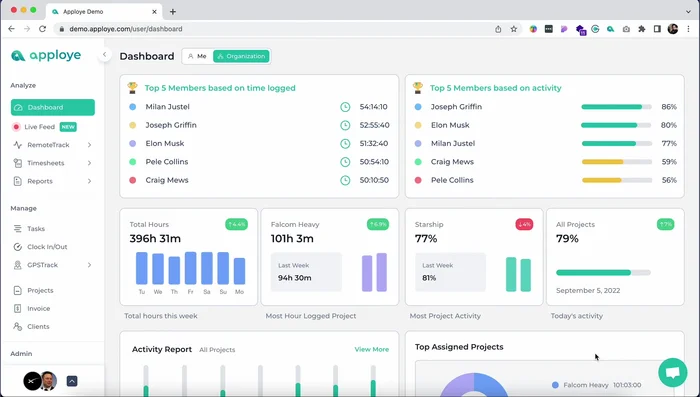700x397 pixels.
Task: Click the Apploye extension icon in toolbar
Action: (610, 29)
